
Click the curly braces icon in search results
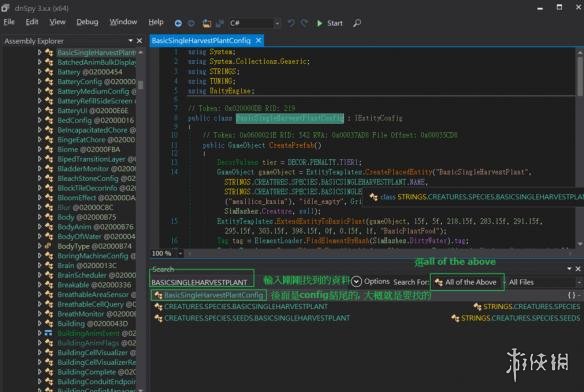click(572, 295)
